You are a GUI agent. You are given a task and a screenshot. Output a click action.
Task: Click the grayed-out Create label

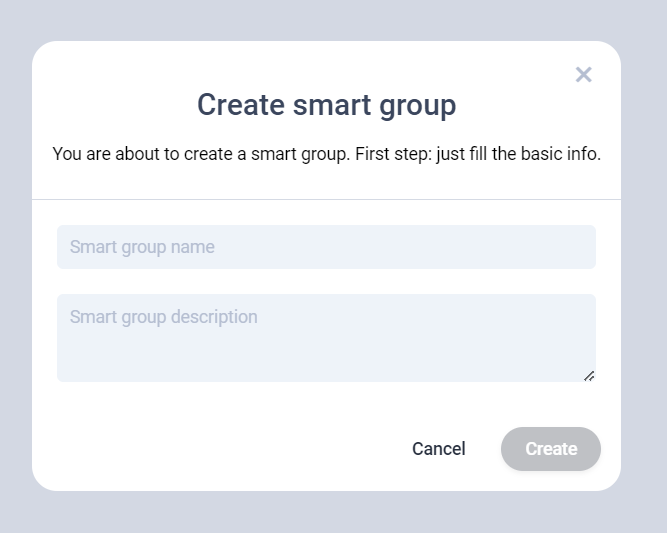pyautogui.click(x=551, y=449)
